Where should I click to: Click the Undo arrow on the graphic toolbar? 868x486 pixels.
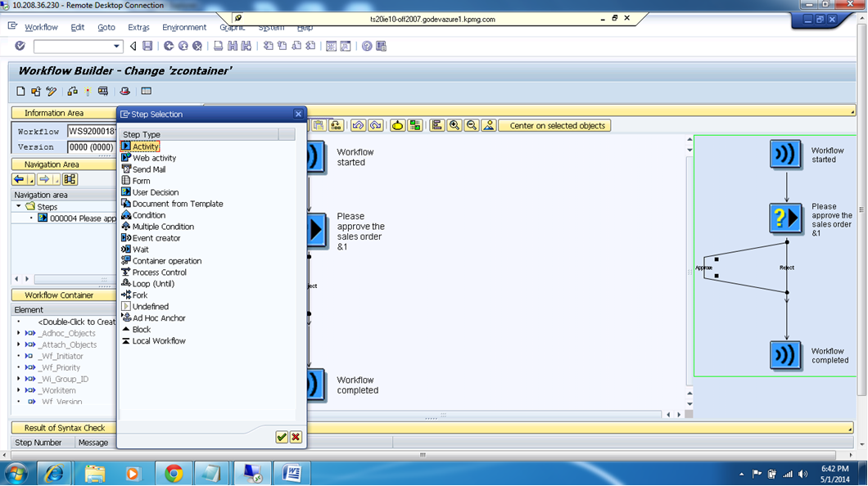pyautogui.click(x=358, y=125)
